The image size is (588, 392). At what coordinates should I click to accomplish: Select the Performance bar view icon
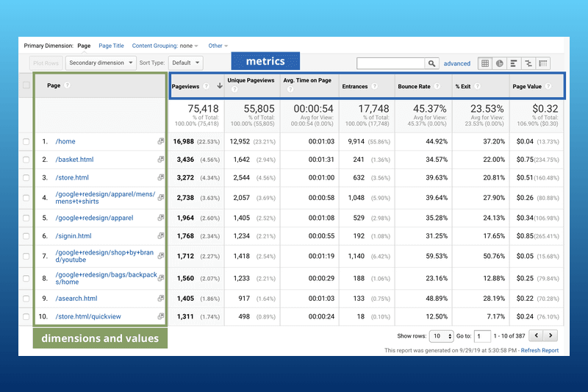point(514,64)
